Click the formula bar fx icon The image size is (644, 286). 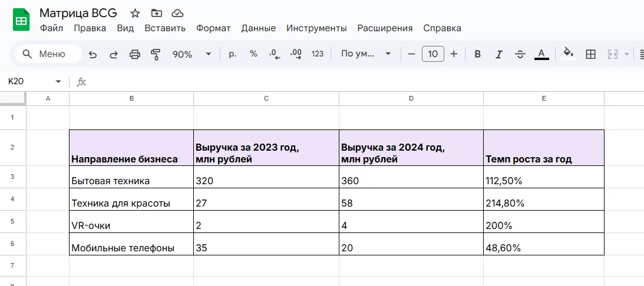(81, 82)
